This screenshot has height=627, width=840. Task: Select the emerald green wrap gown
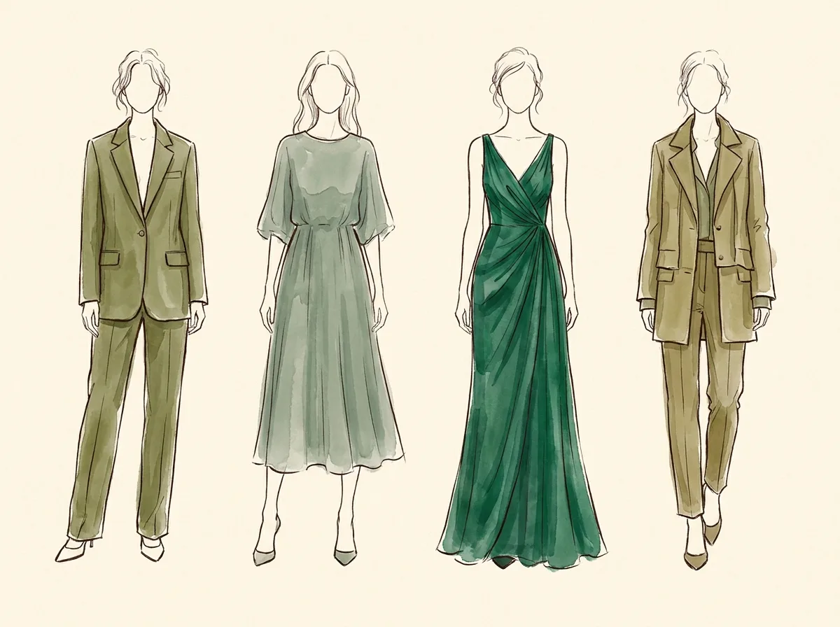point(521,350)
